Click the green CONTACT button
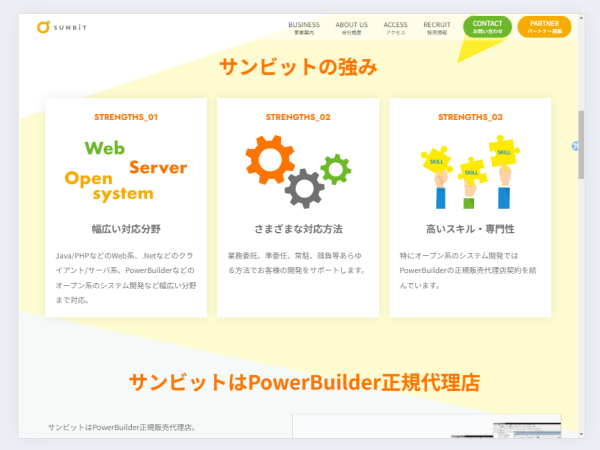Screen dimensions: 600x450 tap(487, 27)
